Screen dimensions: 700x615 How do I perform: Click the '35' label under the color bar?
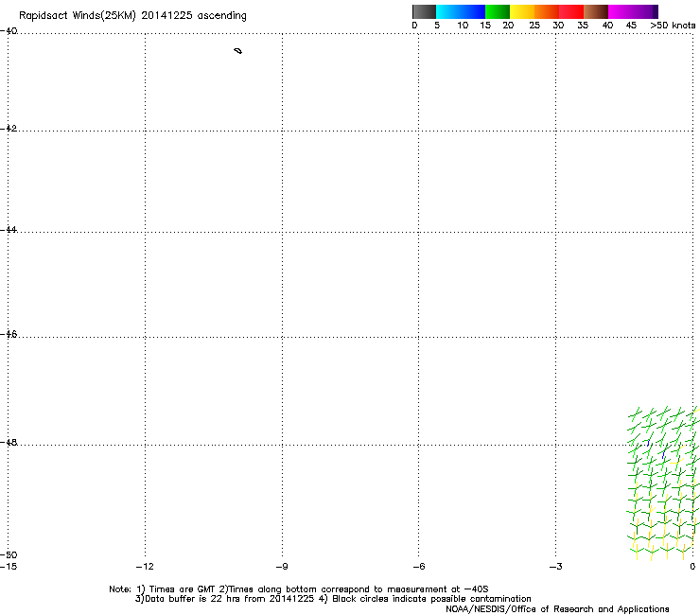pyautogui.click(x=583, y=26)
